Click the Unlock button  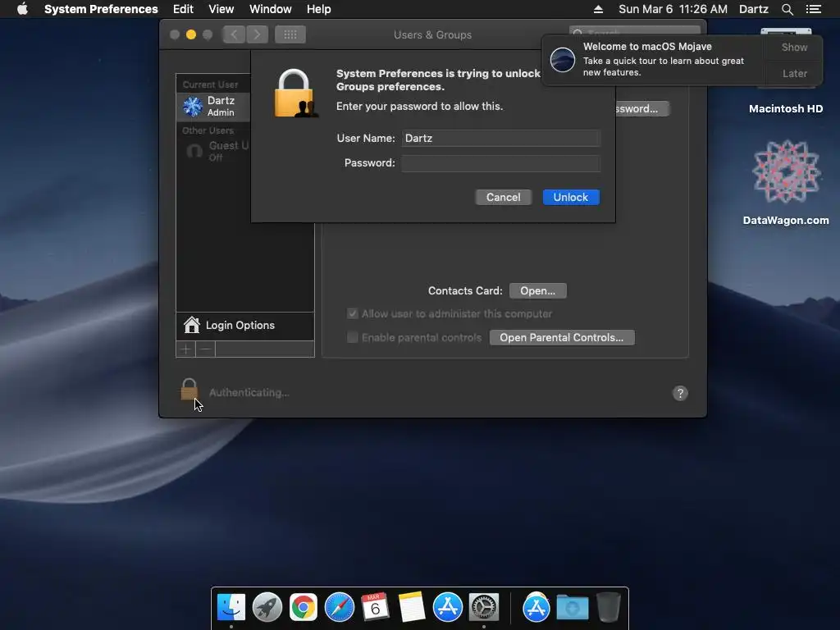tap(571, 197)
